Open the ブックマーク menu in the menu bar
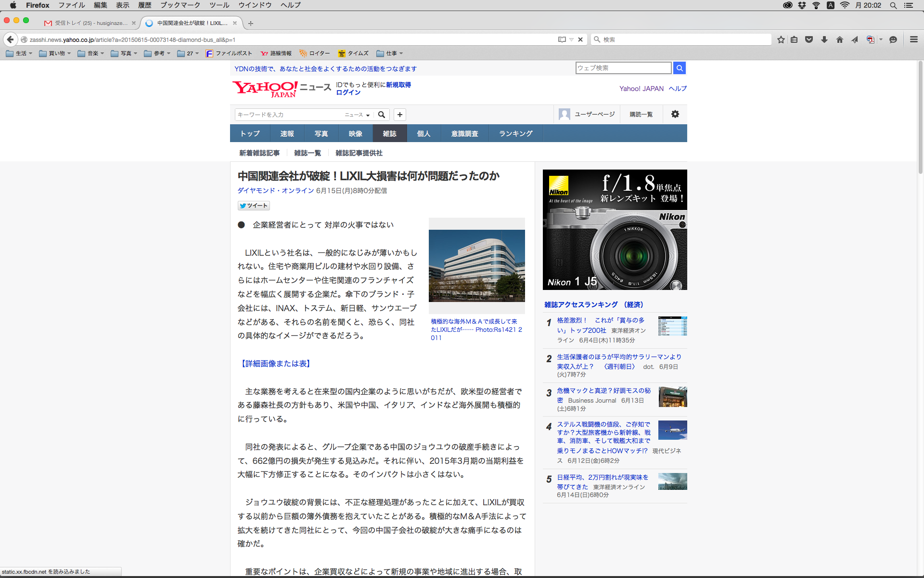Screen dimensions: 924x578 [x=180, y=5]
